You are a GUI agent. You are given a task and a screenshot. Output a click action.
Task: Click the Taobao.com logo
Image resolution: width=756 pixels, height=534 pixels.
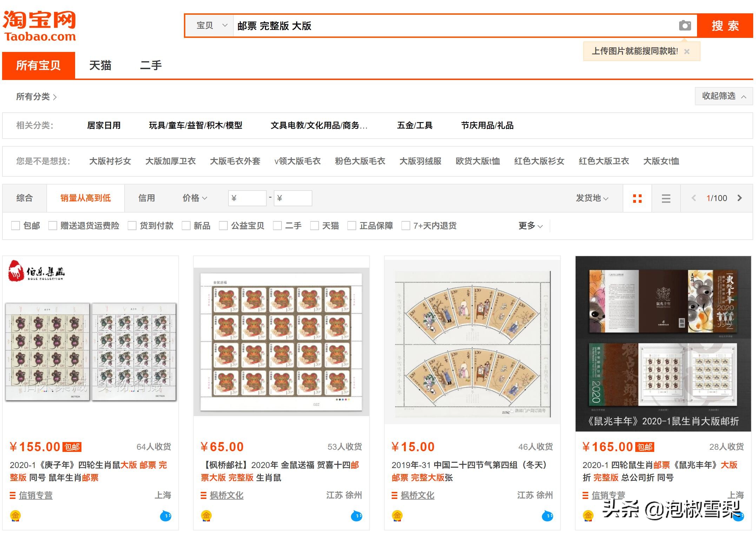click(x=40, y=26)
